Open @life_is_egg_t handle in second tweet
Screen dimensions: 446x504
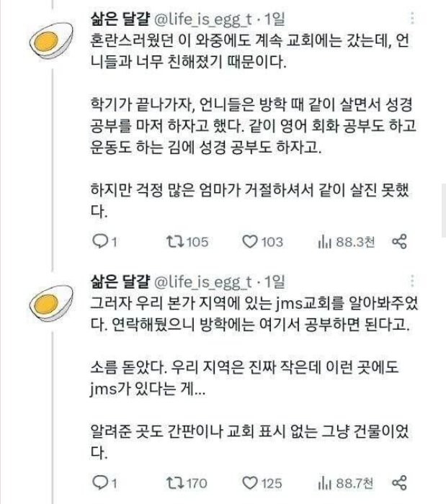[x=203, y=282]
